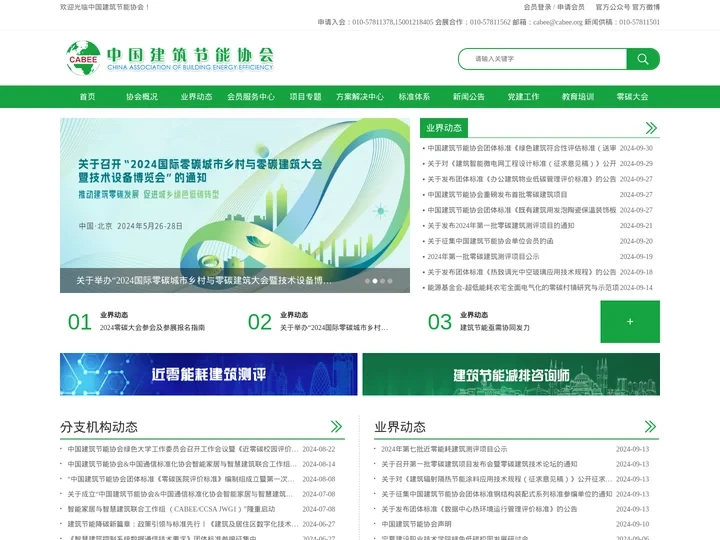Screen dimensions: 720x540
Task: Open 中国建筑节能协会声明 article
Action: [416, 524]
